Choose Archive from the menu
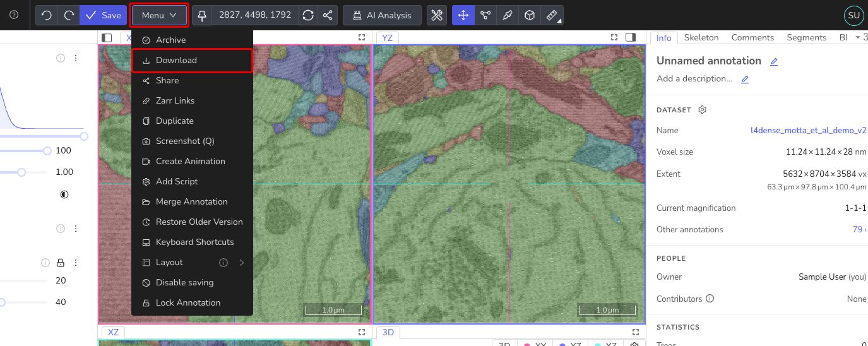The height and width of the screenshot is (346, 868). click(x=192, y=40)
